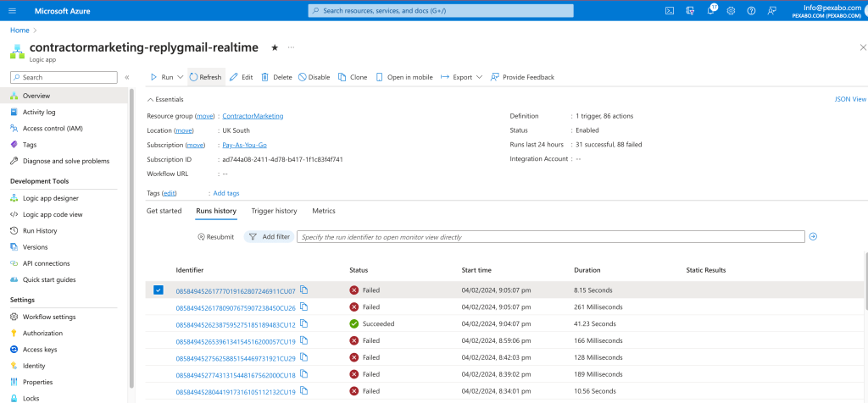Click Provide Feedback in the toolbar
Image resolution: width=868 pixels, height=403 pixels.
coord(522,77)
